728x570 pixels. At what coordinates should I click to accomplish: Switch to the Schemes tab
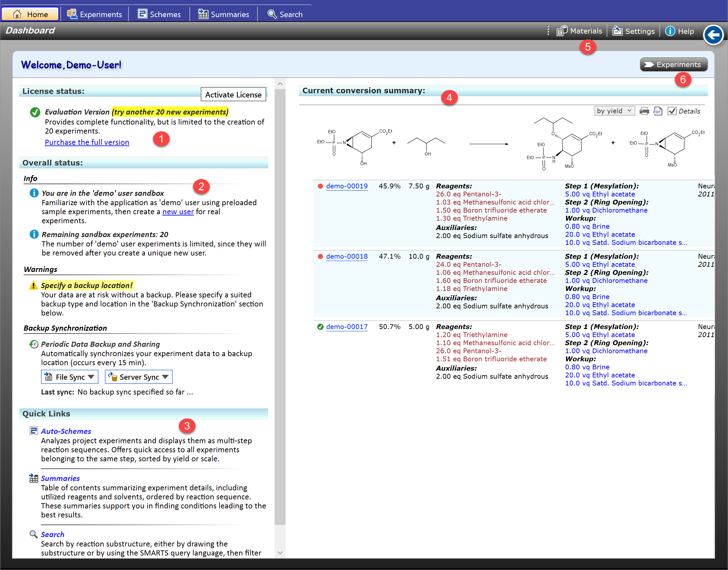tap(159, 14)
